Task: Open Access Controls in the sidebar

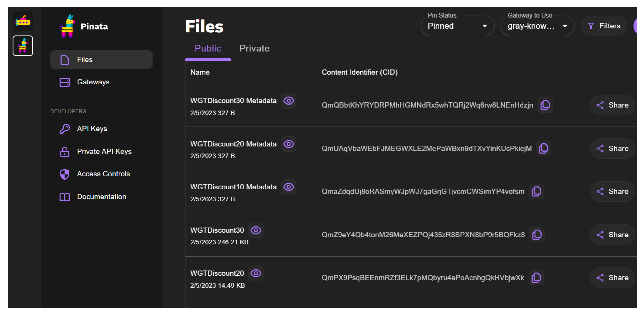Action: coord(103,174)
